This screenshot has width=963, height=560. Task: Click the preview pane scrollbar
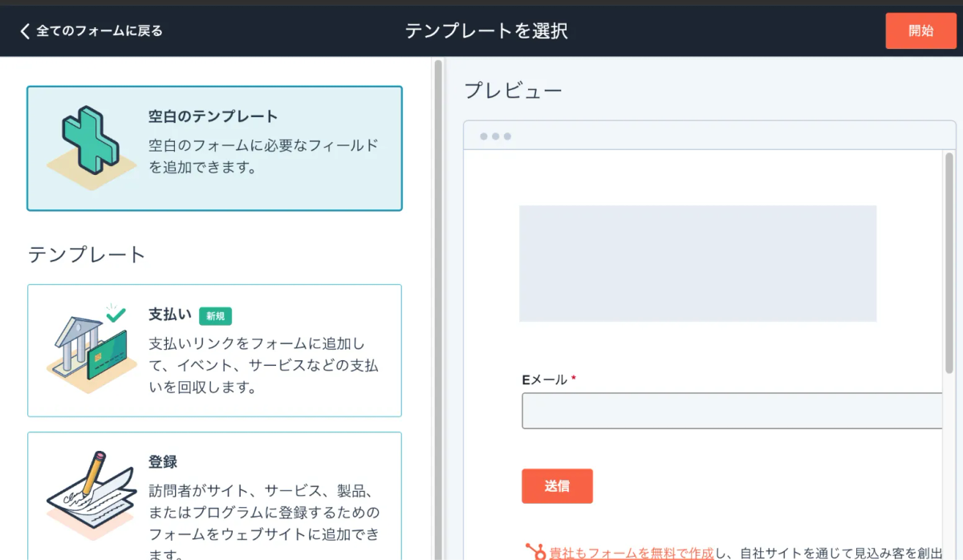pyautogui.click(x=949, y=261)
